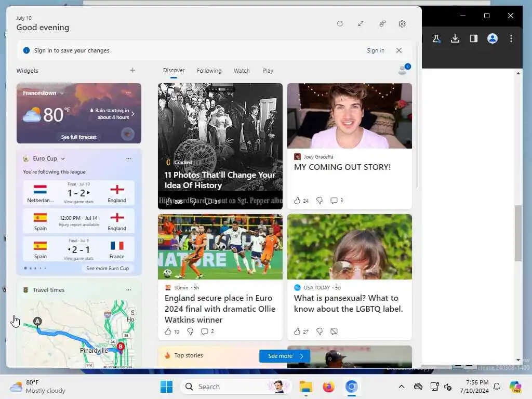Click Sign in link in banner
This screenshot has height=399, width=532.
[x=375, y=50]
